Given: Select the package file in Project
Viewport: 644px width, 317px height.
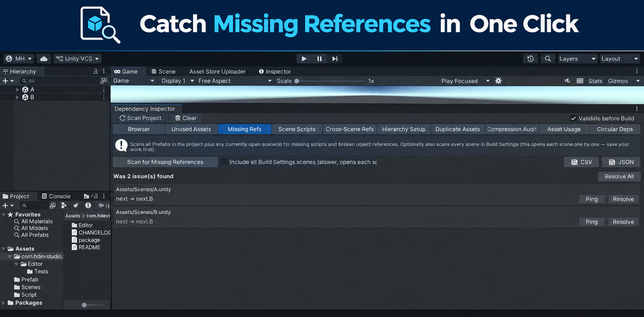Looking at the screenshot, I should (x=85, y=240).
